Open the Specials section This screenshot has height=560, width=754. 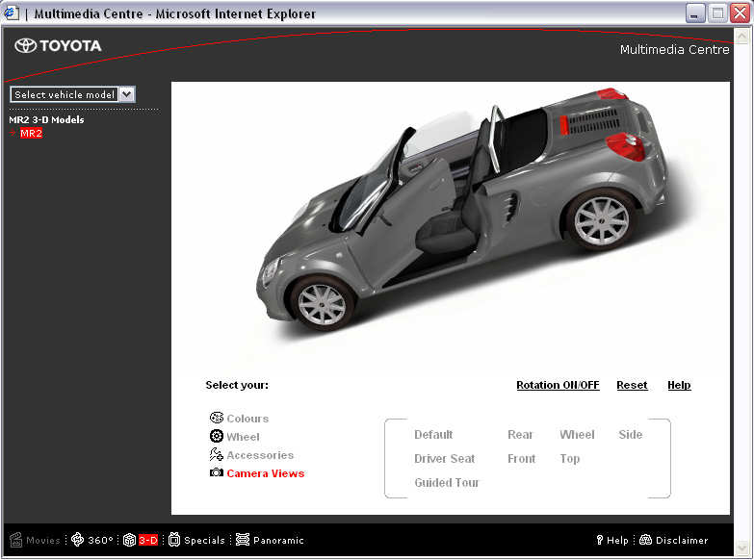204,541
